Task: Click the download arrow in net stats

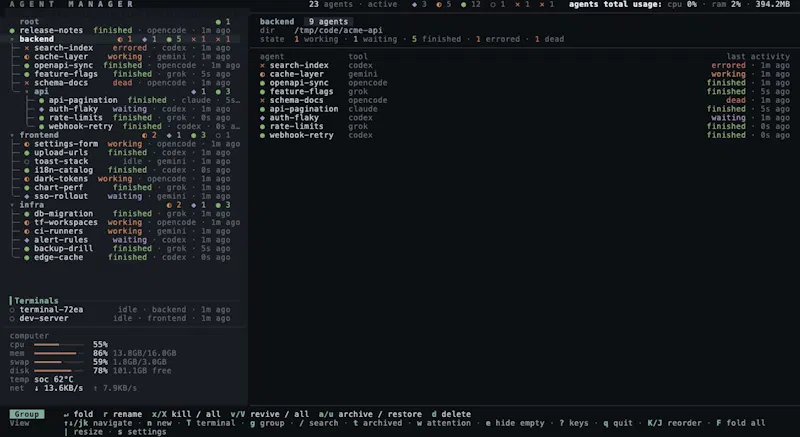Action: [x=37, y=388]
